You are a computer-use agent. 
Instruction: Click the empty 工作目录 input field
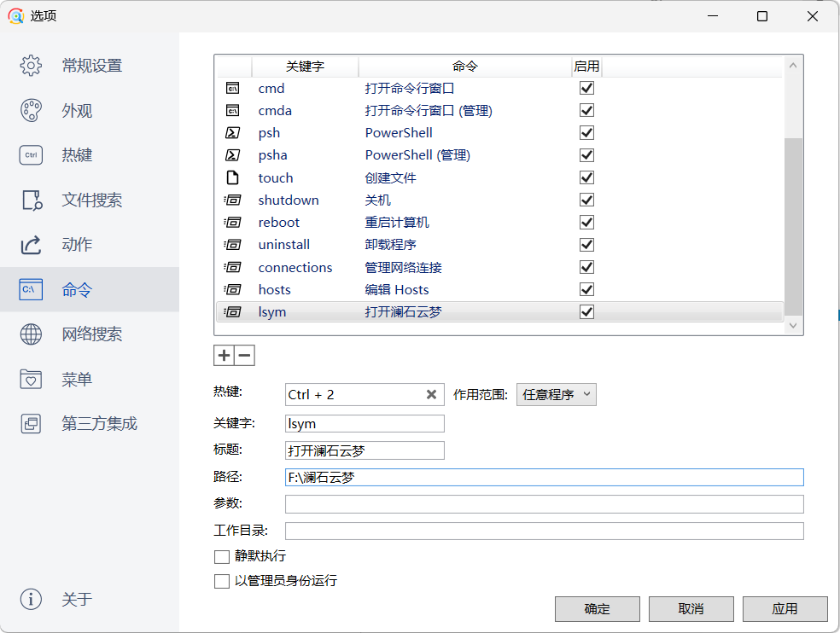(x=545, y=531)
